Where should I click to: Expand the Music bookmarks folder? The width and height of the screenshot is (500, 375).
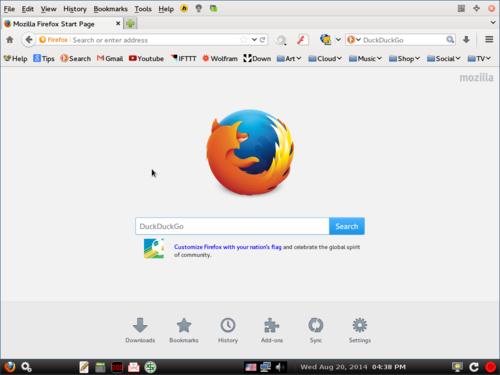pyautogui.click(x=365, y=59)
